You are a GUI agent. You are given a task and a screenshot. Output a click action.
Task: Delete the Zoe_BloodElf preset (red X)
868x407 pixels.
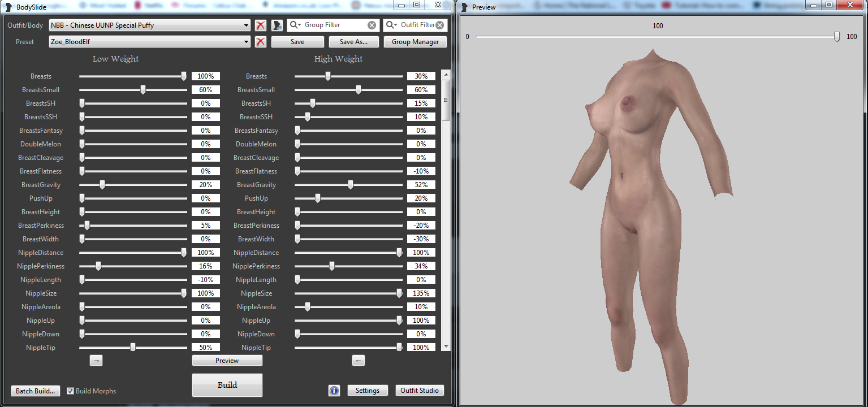point(261,42)
